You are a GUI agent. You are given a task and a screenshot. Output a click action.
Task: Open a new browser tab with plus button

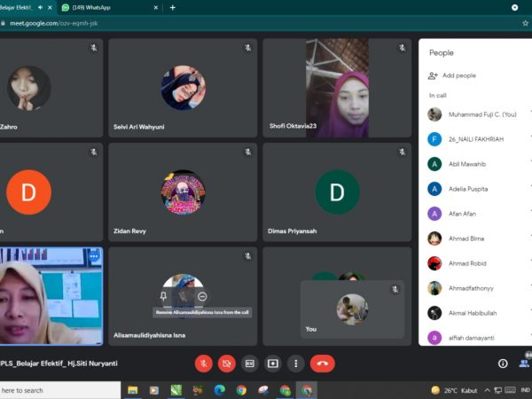coord(172,7)
